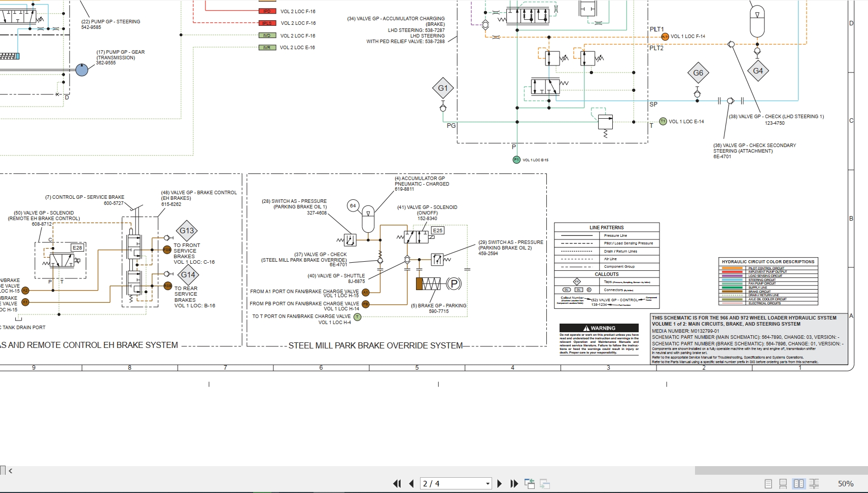Click the green T1 connector circle
868x493 pixels.
coord(663,121)
